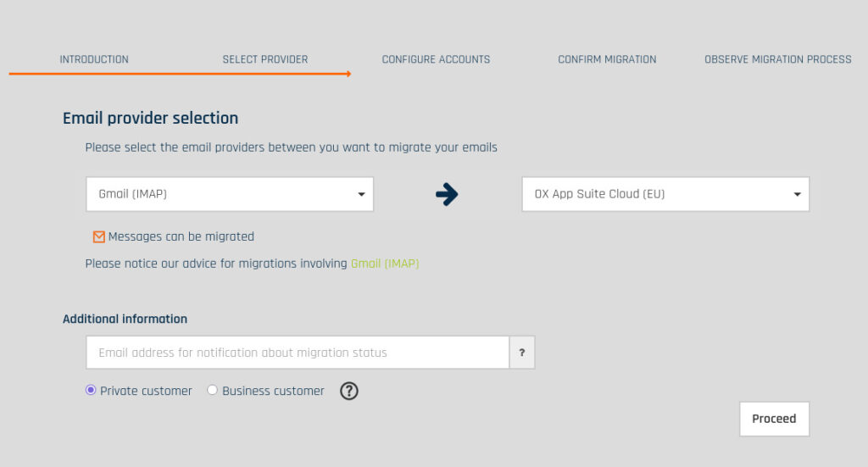This screenshot has width=868, height=467.
Task: Toggle the Messages can be migrated checkbox
Action: point(99,237)
